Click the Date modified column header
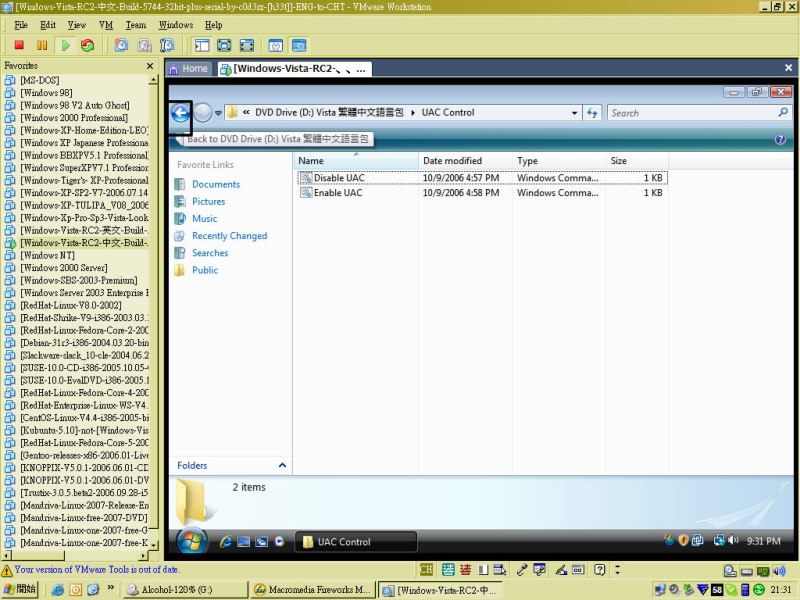800x600 pixels. [x=465, y=161]
